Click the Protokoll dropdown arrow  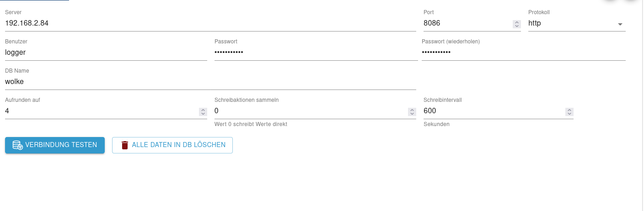620,24
